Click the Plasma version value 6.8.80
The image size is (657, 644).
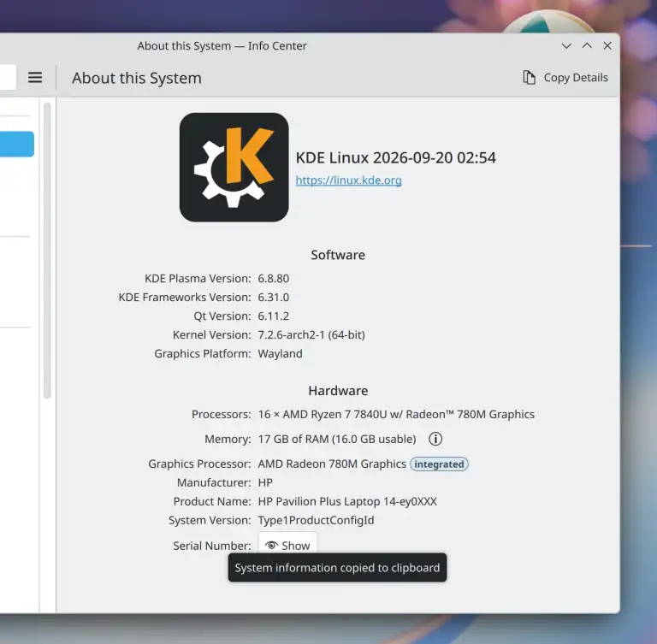tap(273, 279)
